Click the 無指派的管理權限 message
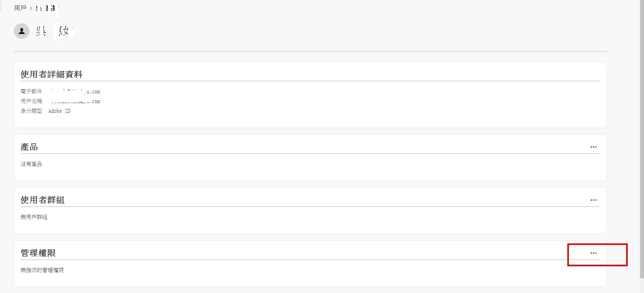The image size is (644, 293). point(42,270)
